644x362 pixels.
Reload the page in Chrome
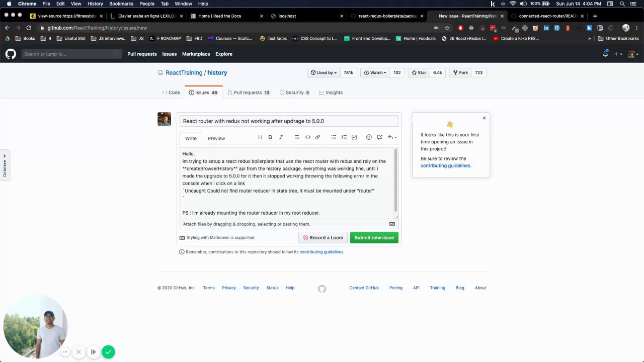point(29,28)
